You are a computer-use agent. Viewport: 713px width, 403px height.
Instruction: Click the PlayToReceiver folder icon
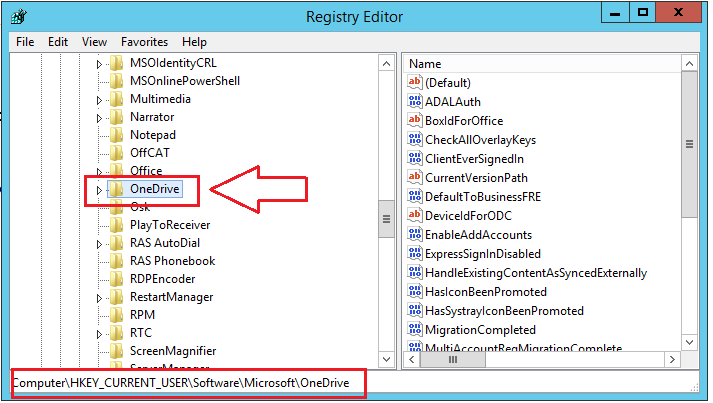(117, 225)
